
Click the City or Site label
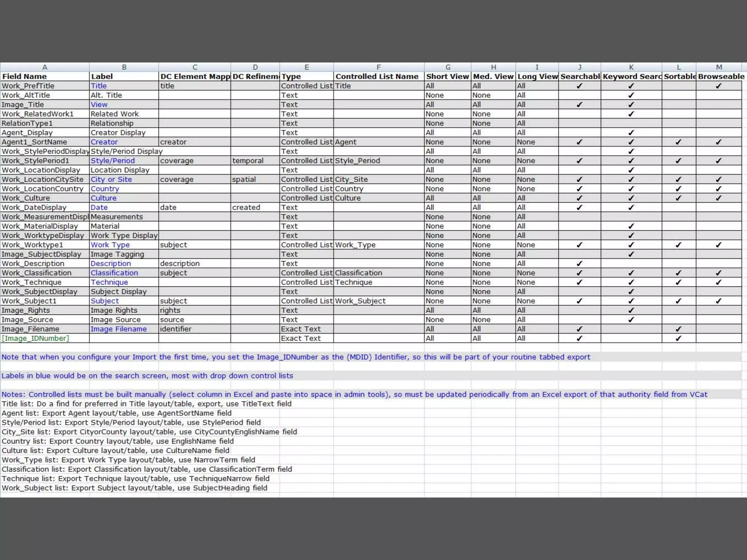[111, 179]
